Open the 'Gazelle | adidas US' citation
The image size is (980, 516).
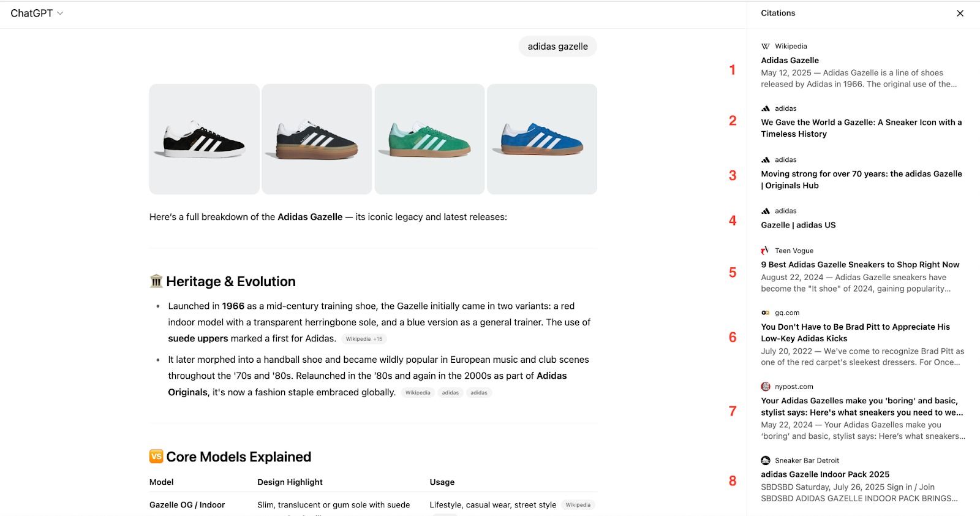point(798,226)
